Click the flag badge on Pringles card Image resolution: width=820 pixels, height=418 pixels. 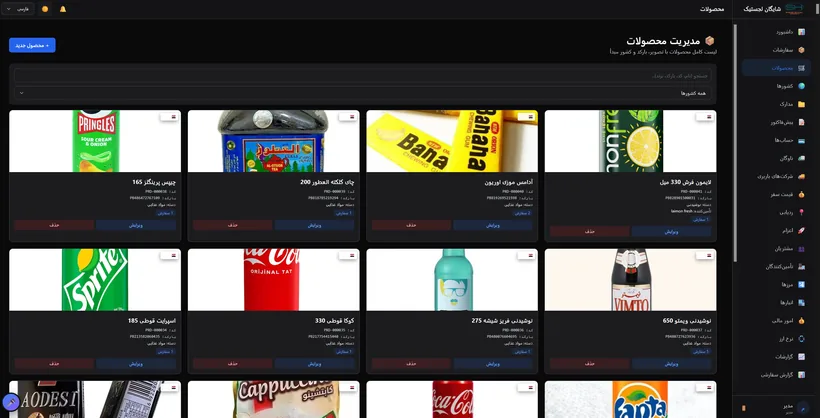pos(169,117)
